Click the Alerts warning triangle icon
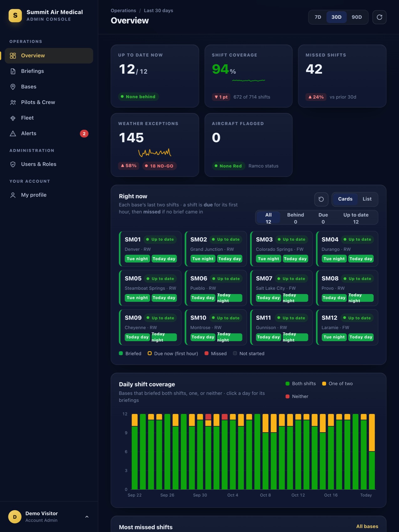This screenshot has height=532, width=399. pyautogui.click(x=13, y=134)
